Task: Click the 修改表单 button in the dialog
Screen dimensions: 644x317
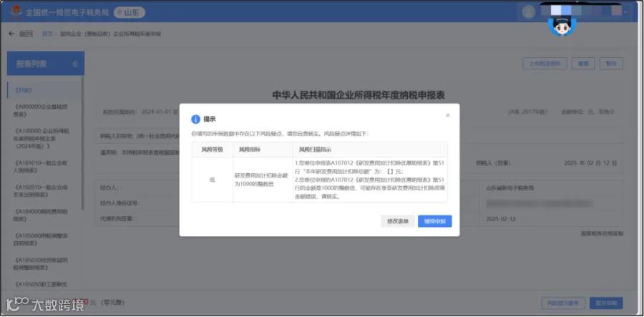Action: (398, 221)
